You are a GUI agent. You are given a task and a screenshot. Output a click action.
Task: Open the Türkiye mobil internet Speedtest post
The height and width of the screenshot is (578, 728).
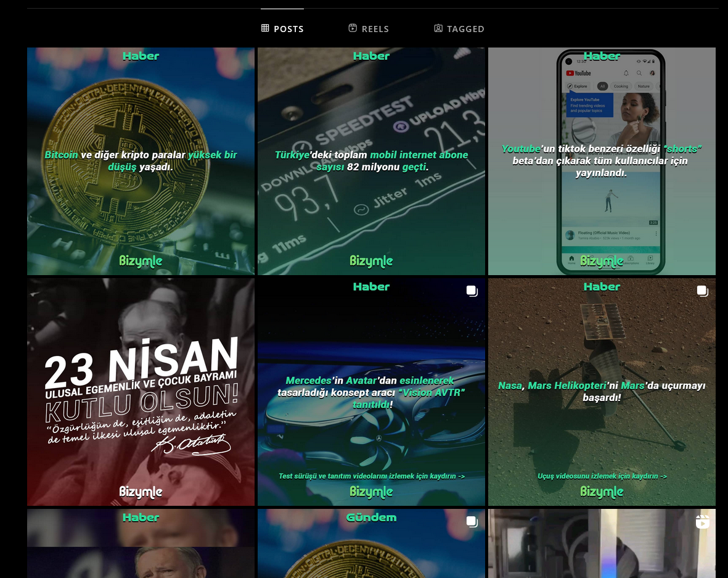click(372, 161)
